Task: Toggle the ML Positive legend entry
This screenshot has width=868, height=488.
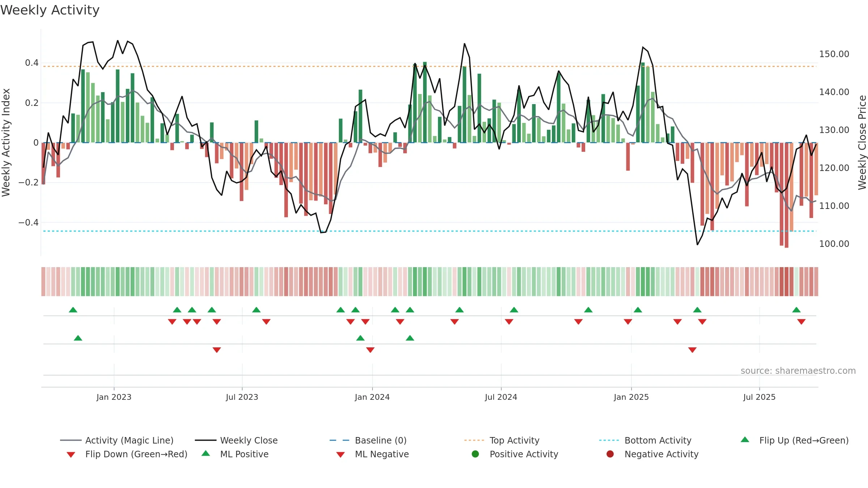Action: pyautogui.click(x=235, y=454)
